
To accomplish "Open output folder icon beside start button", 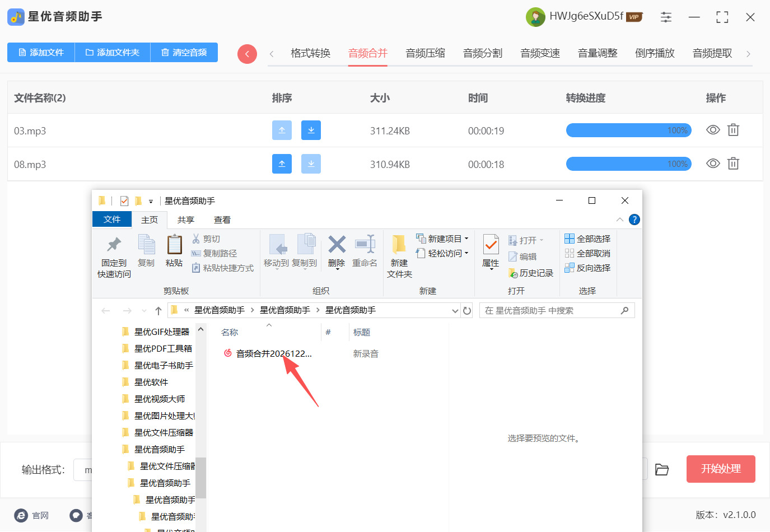I will pyautogui.click(x=662, y=469).
